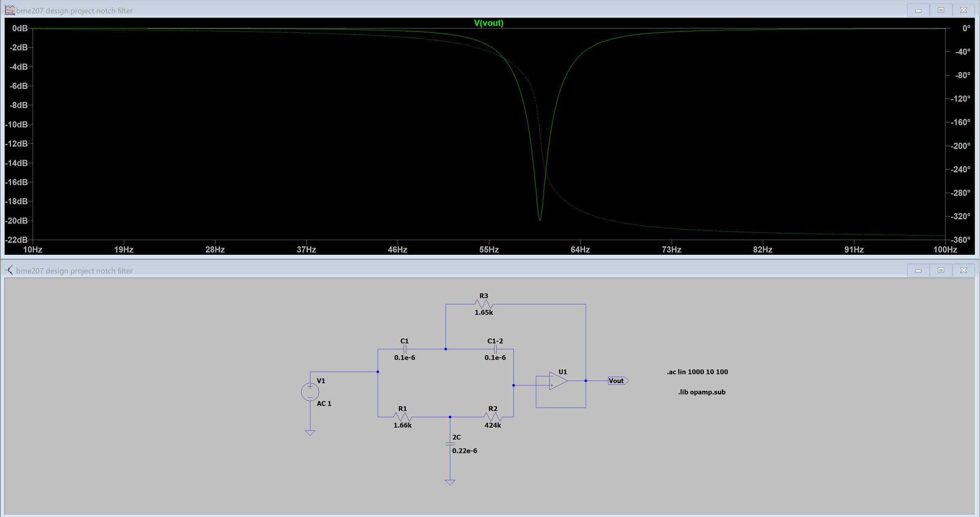Click the ground symbol below V1
980x517 pixels.
pos(310,432)
